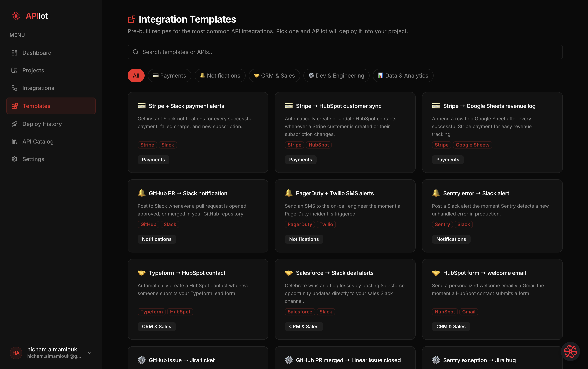Click the GitHub tag
588x369 pixels.
pos(148,224)
